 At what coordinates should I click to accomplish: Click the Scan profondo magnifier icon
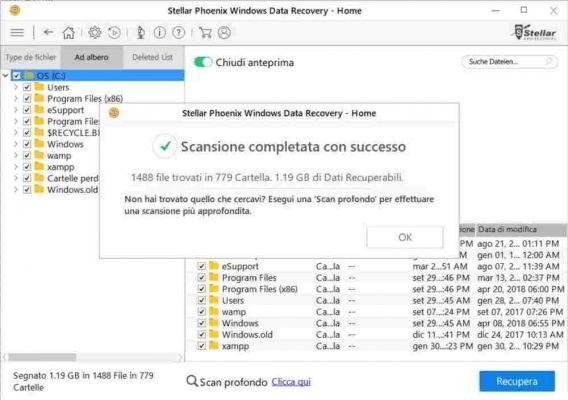click(x=192, y=381)
